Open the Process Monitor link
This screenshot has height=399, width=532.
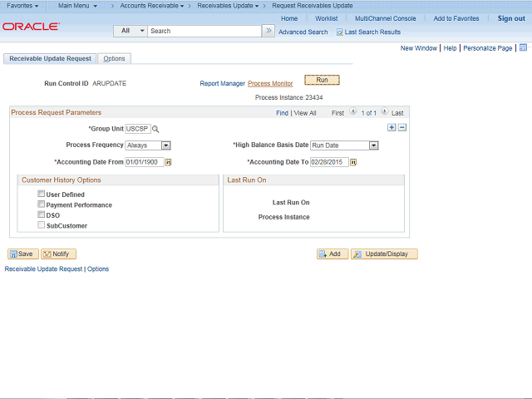(x=270, y=83)
